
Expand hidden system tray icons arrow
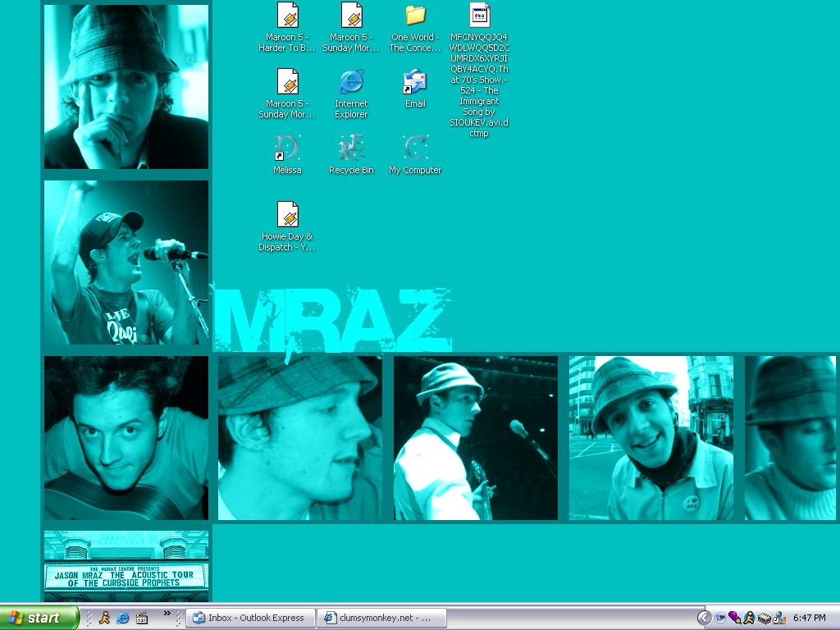pyautogui.click(x=704, y=618)
